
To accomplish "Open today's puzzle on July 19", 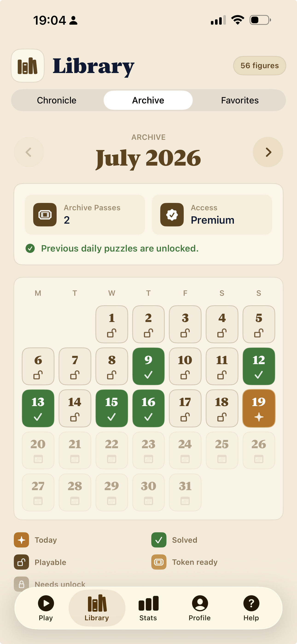I will [x=259, y=408].
